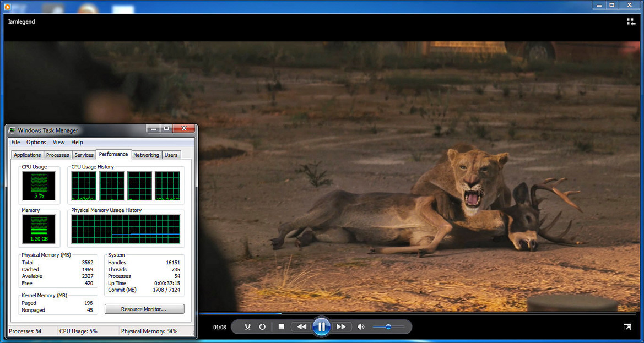644x343 pixels.
Task: Click the Memory gauge showing 1.20 GB
Action: click(39, 229)
